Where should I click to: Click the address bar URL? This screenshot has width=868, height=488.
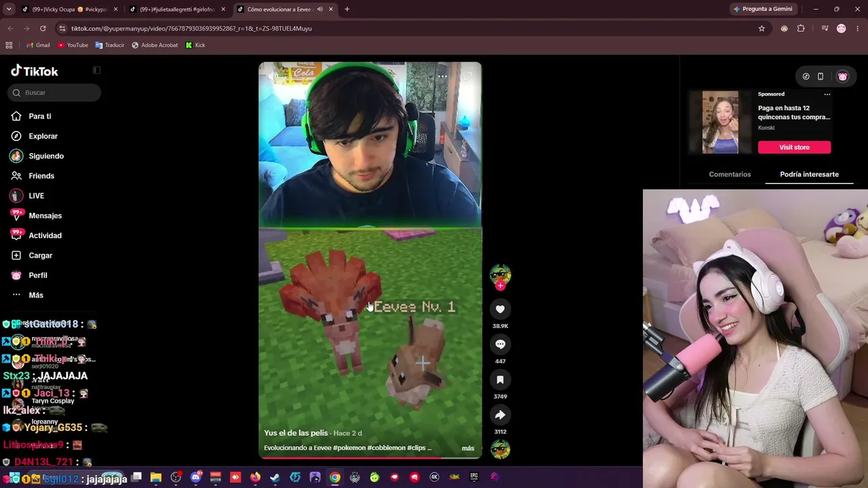pyautogui.click(x=191, y=28)
